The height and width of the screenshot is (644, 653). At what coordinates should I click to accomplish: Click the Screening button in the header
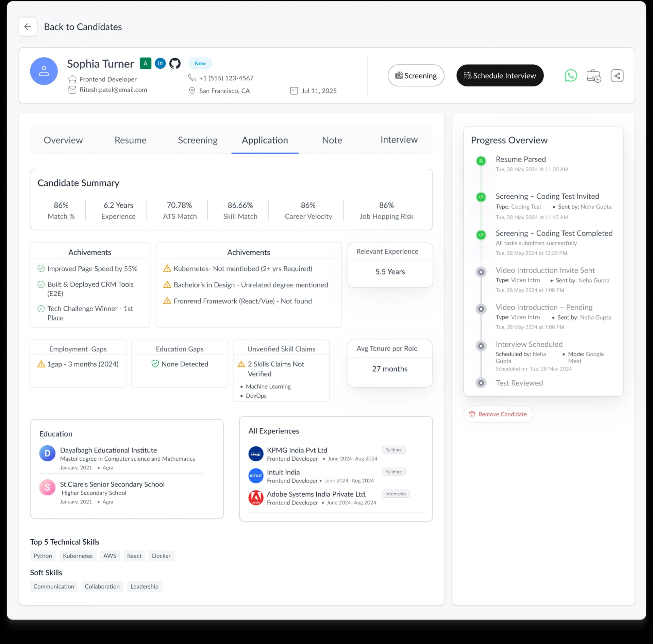tap(416, 75)
